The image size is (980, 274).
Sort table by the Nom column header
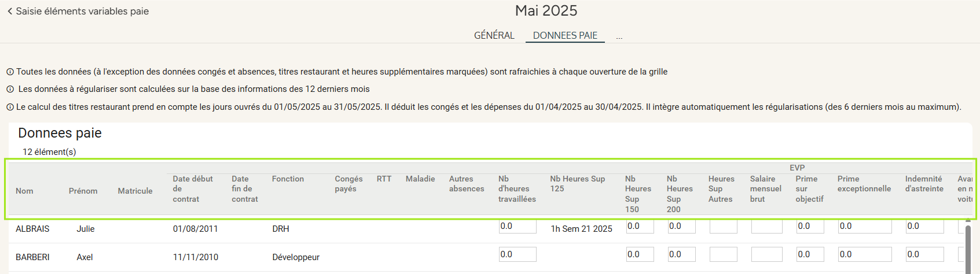point(24,191)
